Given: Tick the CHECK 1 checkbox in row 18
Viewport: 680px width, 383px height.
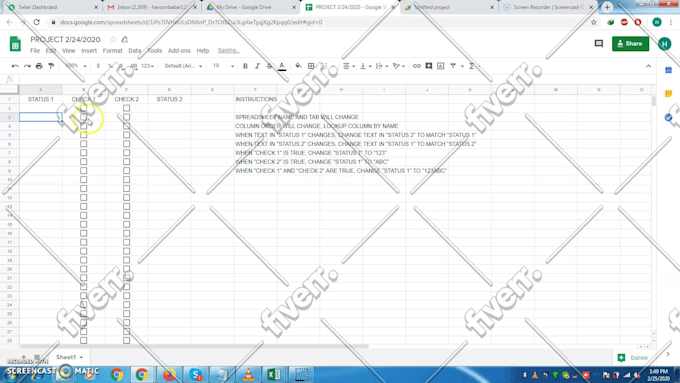Looking at the screenshot, I should (83, 251).
